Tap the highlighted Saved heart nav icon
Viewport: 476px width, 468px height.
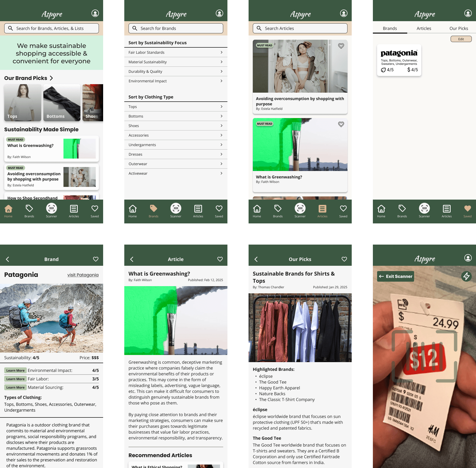click(x=467, y=209)
